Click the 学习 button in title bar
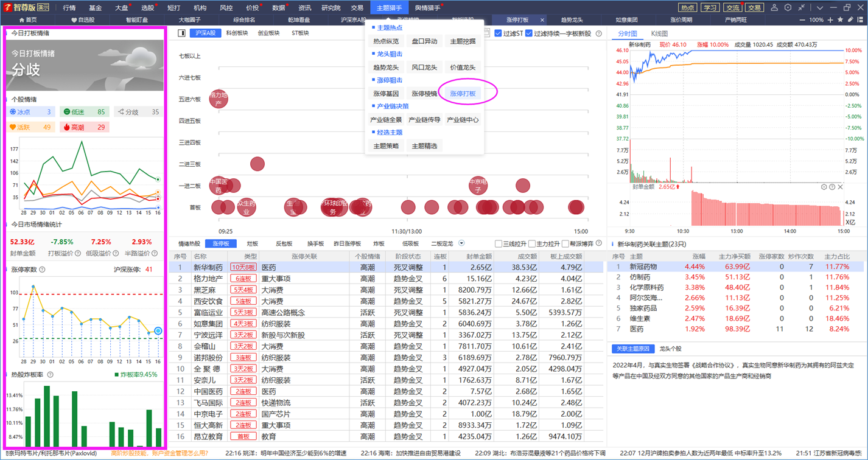The image size is (868, 460). coord(710,8)
